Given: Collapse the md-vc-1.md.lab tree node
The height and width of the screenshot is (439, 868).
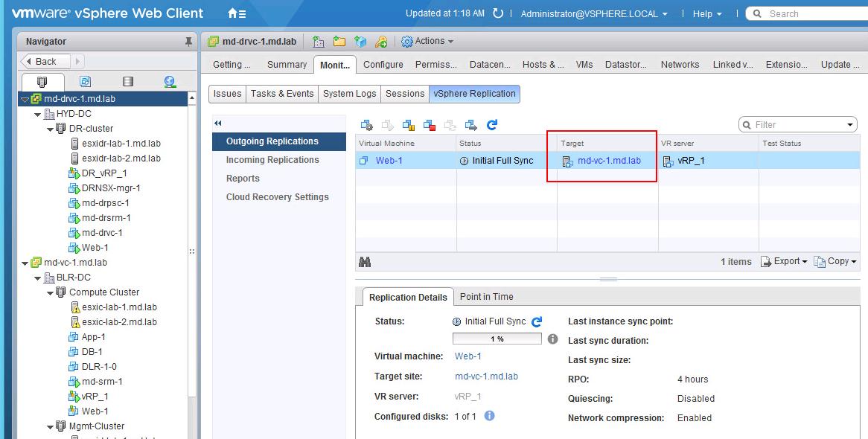Looking at the screenshot, I should (25, 263).
